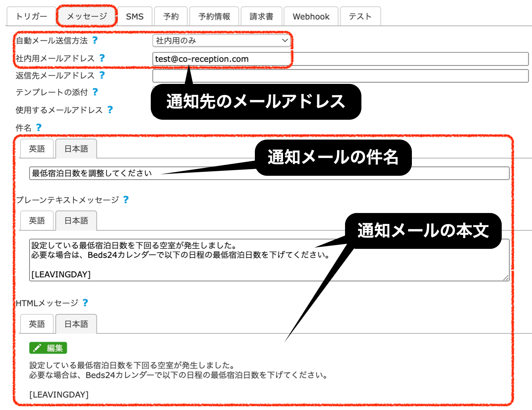This screenshot has width=532, height=410.
Task: Click help icon beside HTMLメッセージ
Action: (x=85, y=303)
